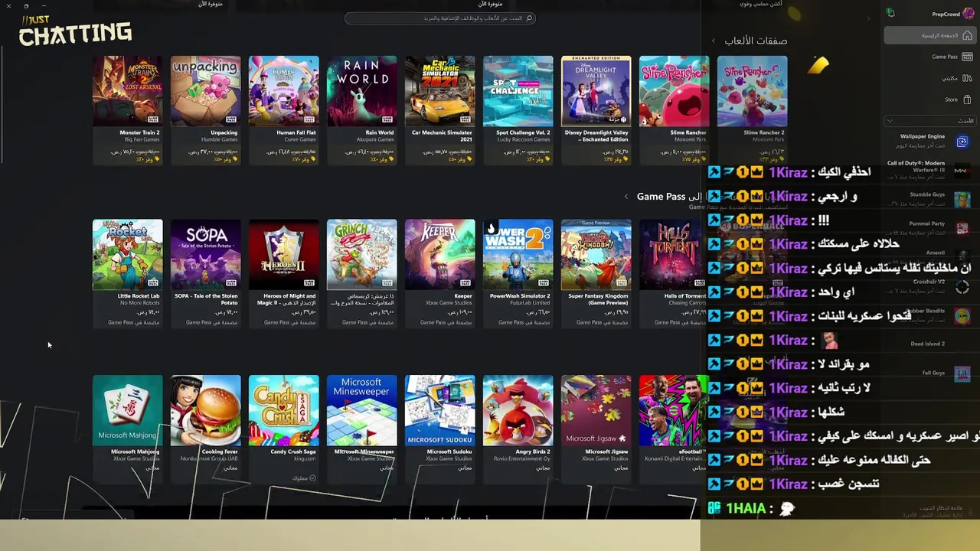Open Call of Duty Modern Warfare III icon

(961, 171)
